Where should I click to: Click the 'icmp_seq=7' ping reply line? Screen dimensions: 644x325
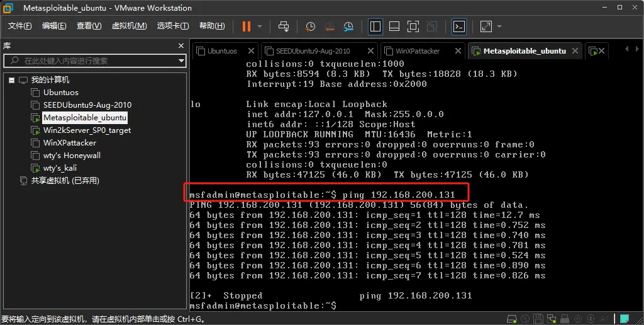(x=367, y=276)
